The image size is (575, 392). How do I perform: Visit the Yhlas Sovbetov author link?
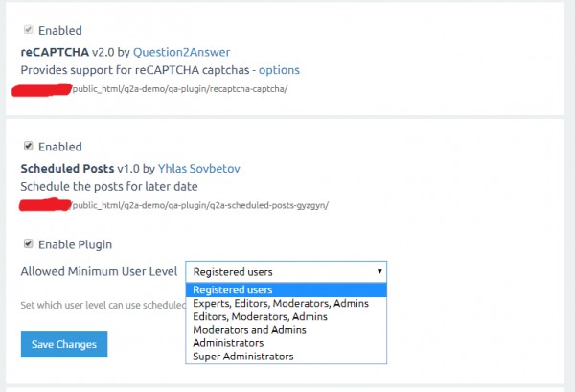[205, 168]
